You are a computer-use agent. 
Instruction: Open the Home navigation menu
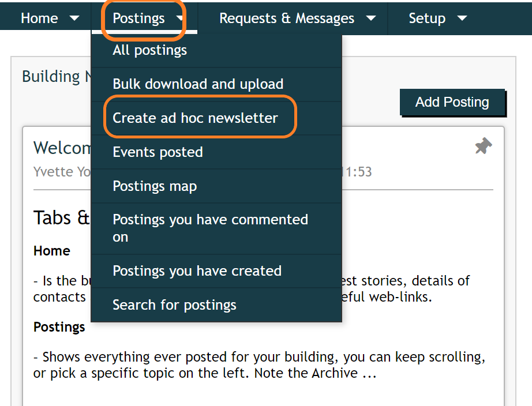(x=39, y=18)
